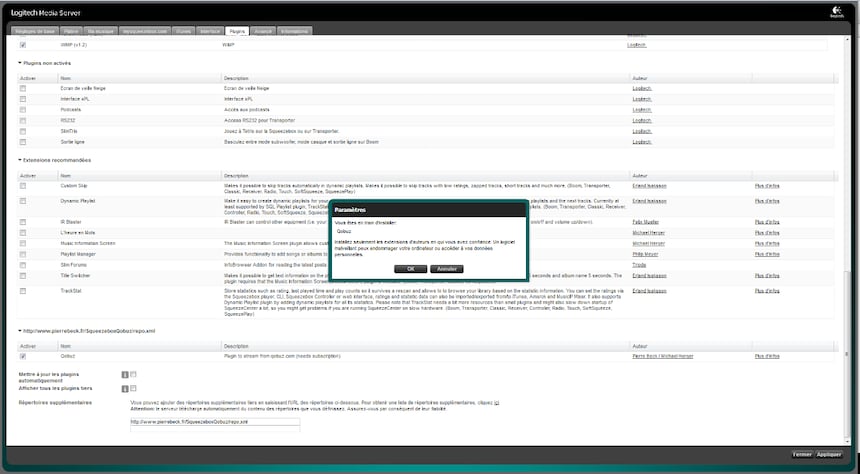Toggle Afficher tous les plugins tiers checkbox

(x=133, y=388)
